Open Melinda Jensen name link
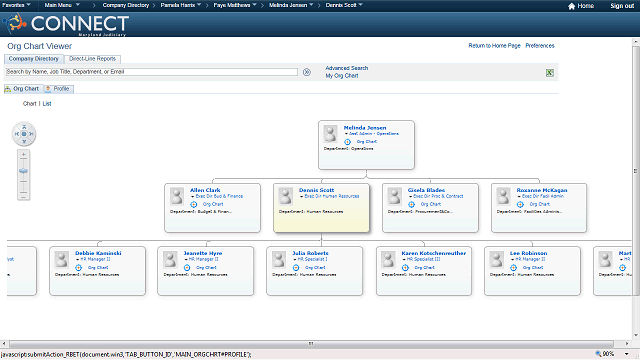The width and height of the screenshot is (640, 360). tap(365, 128)
